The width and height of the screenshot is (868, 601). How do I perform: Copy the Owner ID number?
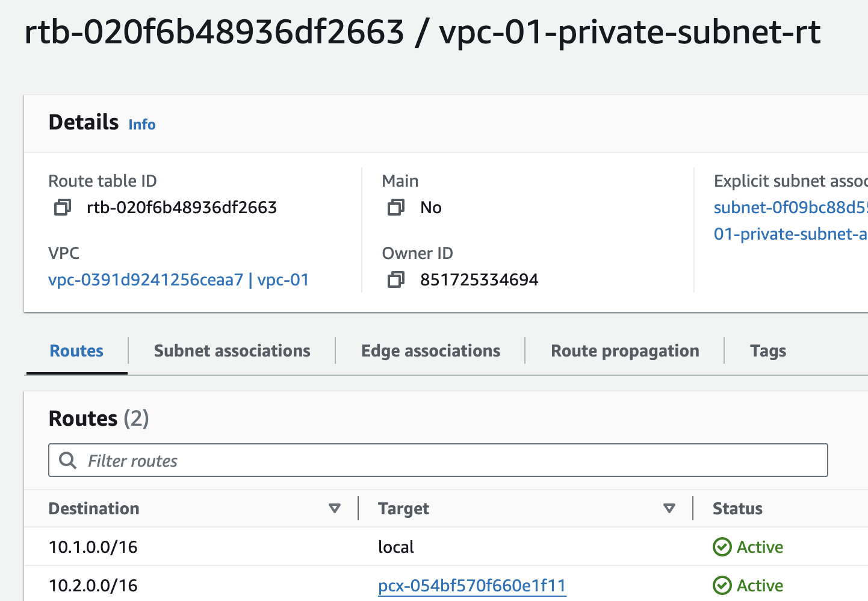click(x=395, y=280)
